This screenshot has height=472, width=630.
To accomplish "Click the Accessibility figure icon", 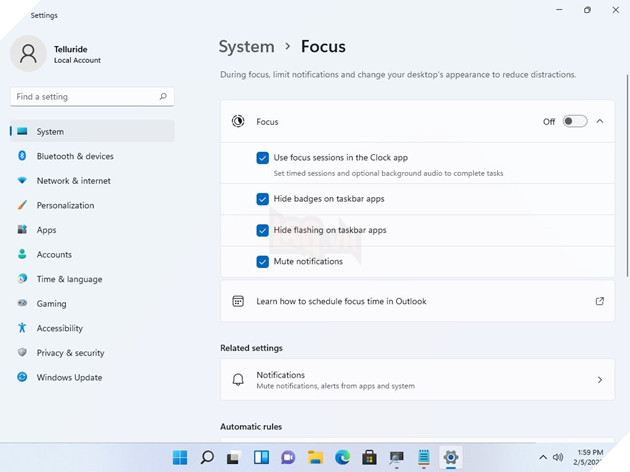I will (x=22, y=328).
